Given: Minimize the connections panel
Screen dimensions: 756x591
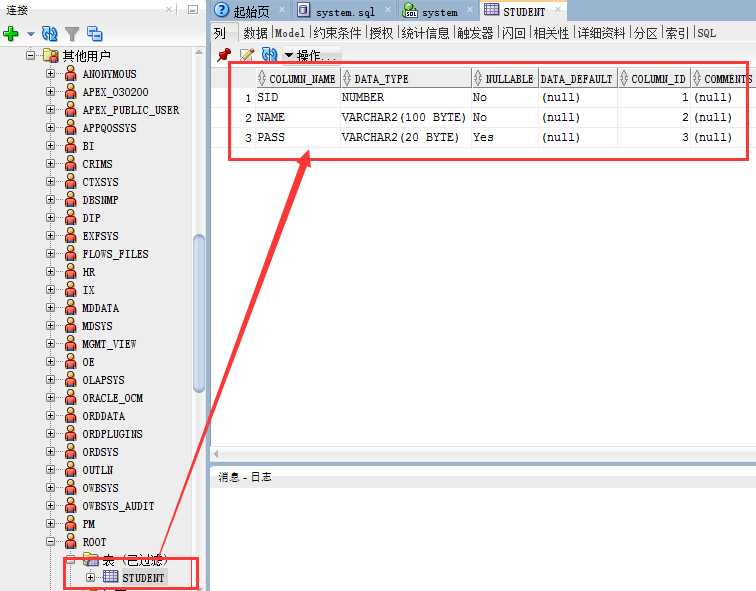Looking at the screenshot, I should coord(193,9).
